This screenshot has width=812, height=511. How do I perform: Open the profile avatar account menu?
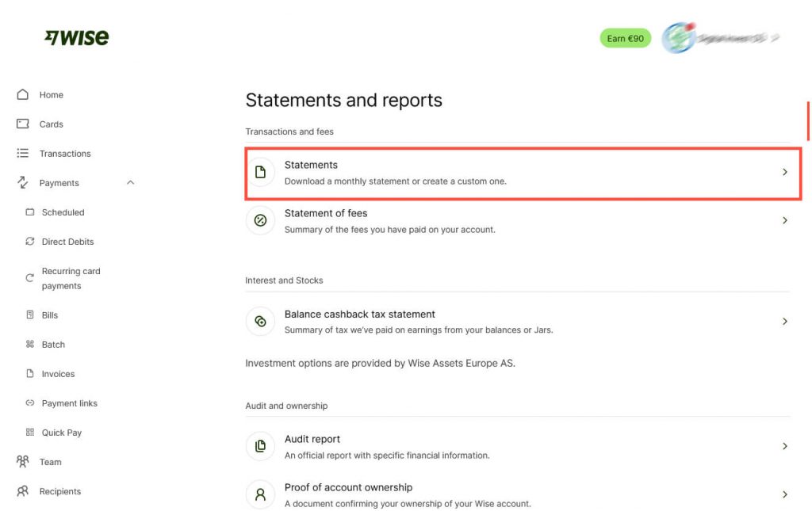(679, 38)
